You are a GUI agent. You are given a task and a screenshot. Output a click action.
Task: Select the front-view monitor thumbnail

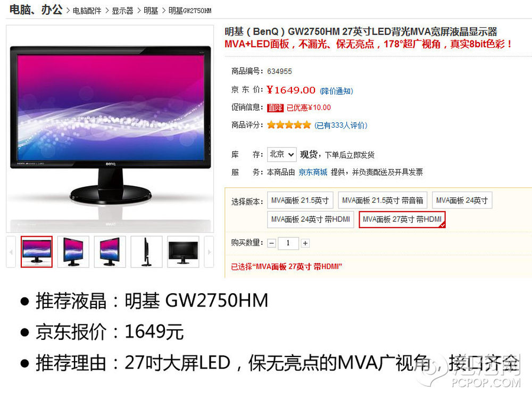(37, 252)
